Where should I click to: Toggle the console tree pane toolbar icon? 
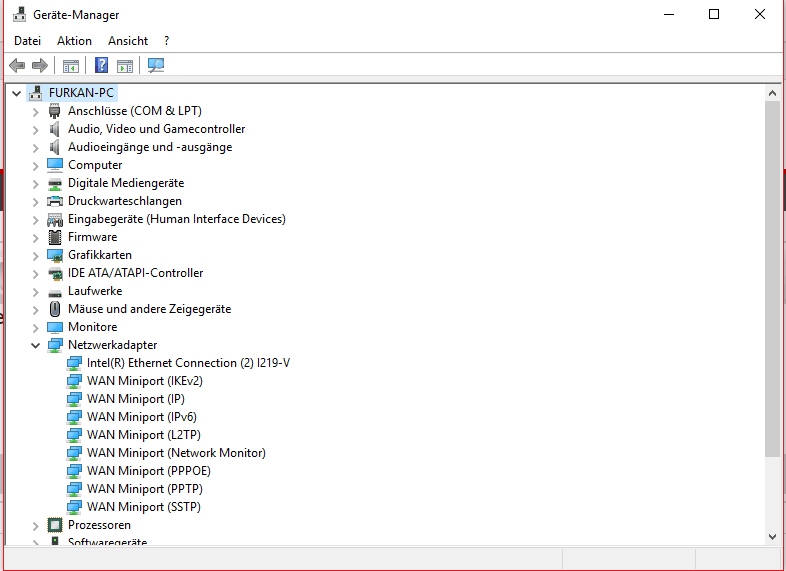click(x=71, y=65)
